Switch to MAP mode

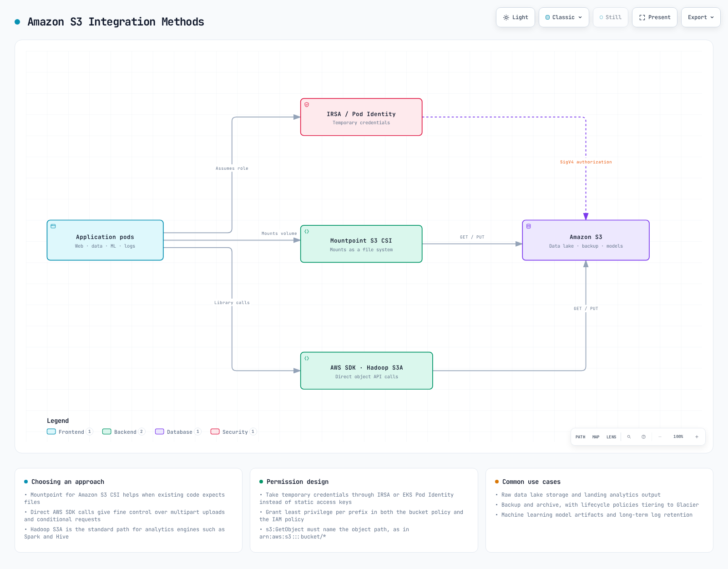pos(596,437)
